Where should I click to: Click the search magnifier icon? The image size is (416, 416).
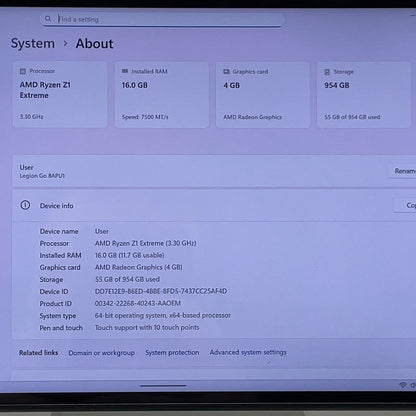[x=48, y=19]
